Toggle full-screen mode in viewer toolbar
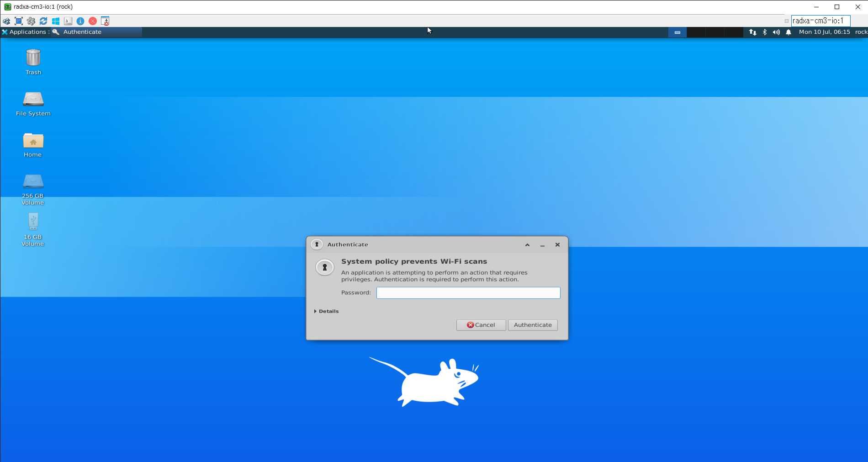The width and height of the screenshot is (868, 462). tap(19, 21)
